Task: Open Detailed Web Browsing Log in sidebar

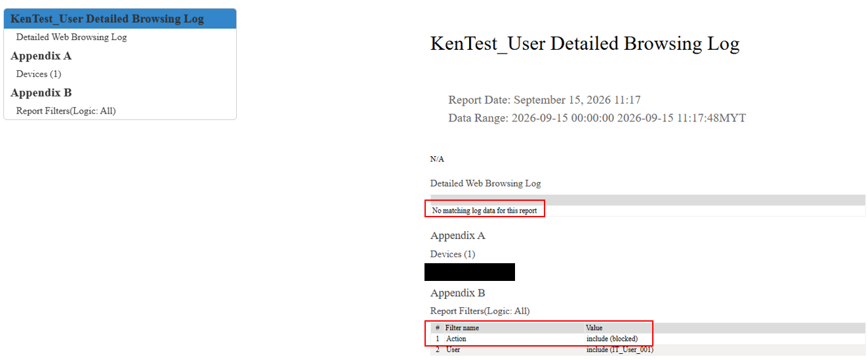Action: click(72, 37)
